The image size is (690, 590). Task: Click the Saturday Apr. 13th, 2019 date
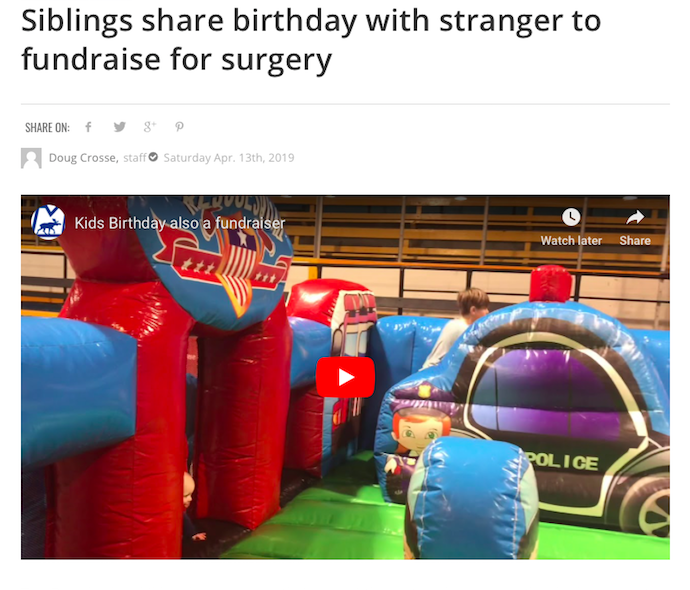pos(229,158)
